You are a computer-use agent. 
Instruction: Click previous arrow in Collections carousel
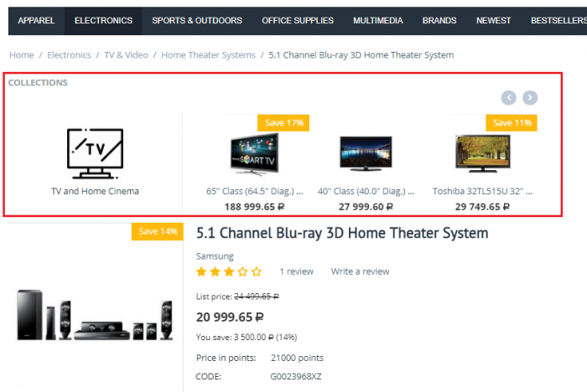pos(509,98)
